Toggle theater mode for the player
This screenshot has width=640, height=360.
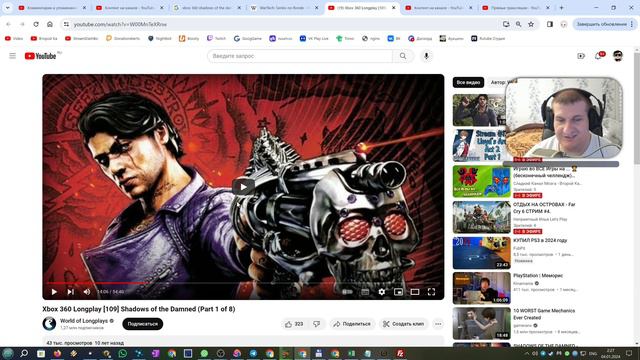415,292
